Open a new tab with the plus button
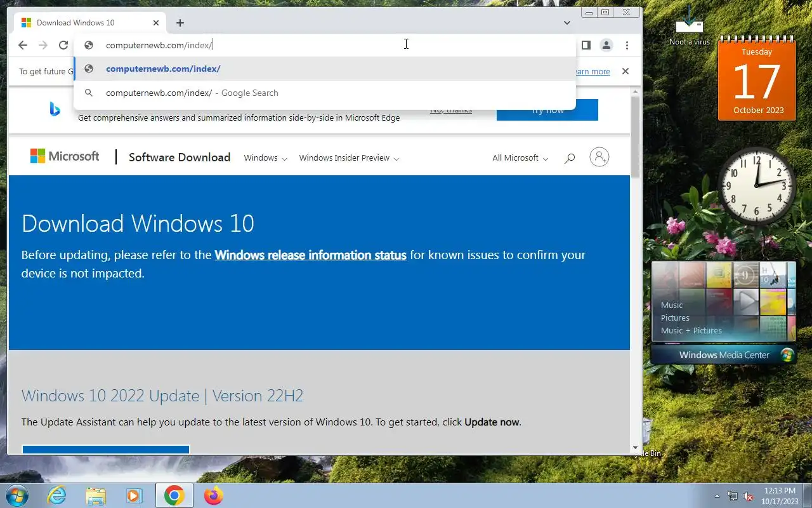812x508 pixels. point(180,23)
